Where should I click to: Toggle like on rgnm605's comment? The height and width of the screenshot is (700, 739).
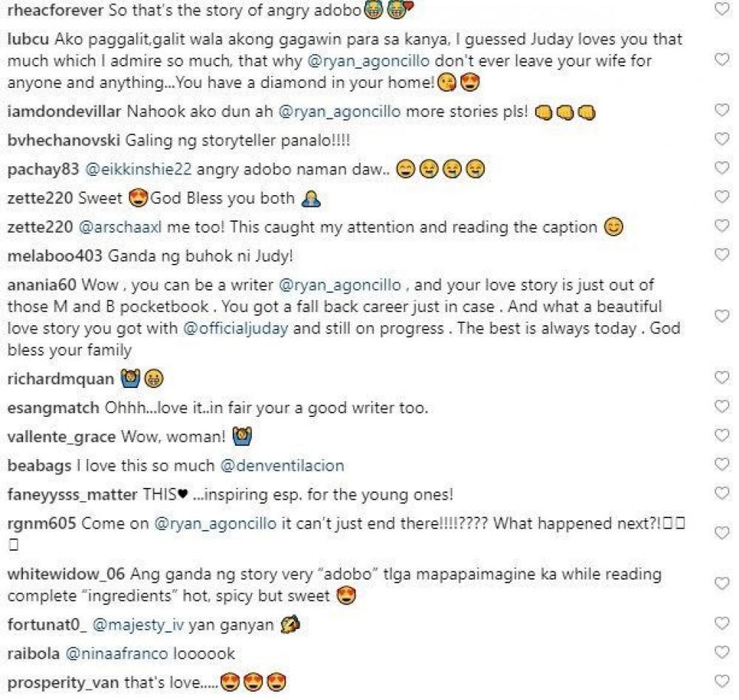722,533
